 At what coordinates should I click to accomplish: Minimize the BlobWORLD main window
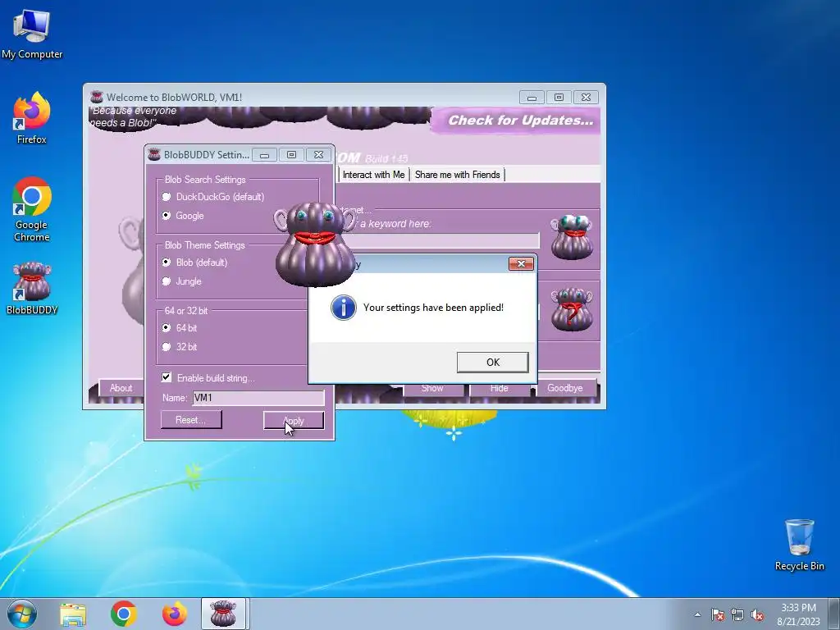pos(532,98)
